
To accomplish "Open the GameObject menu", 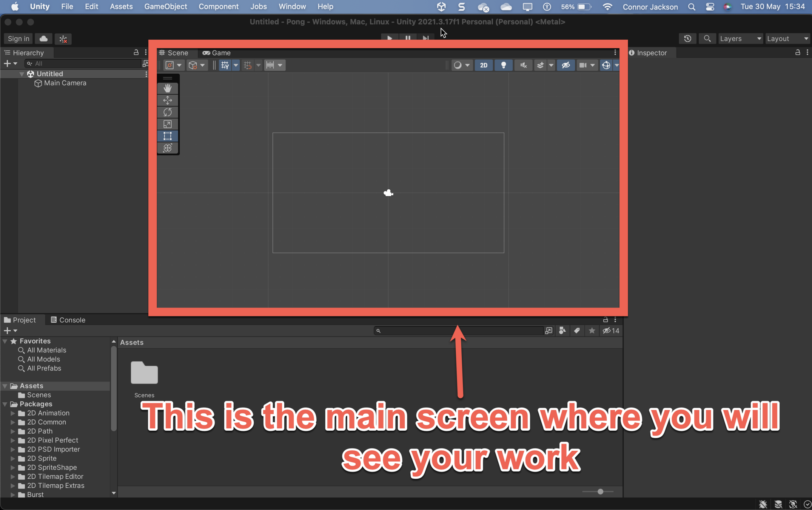I will pos(165,6).
